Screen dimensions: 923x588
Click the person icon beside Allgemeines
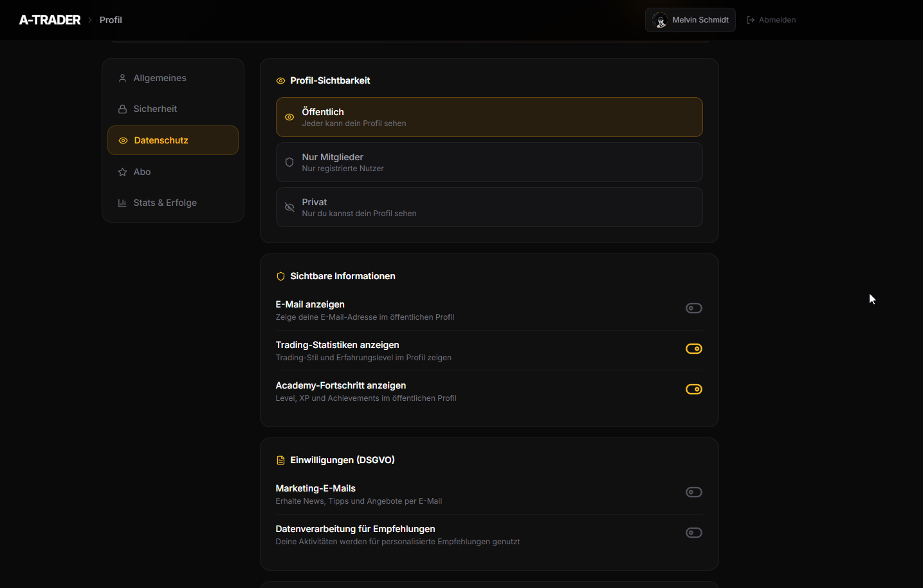pos(122,78)
